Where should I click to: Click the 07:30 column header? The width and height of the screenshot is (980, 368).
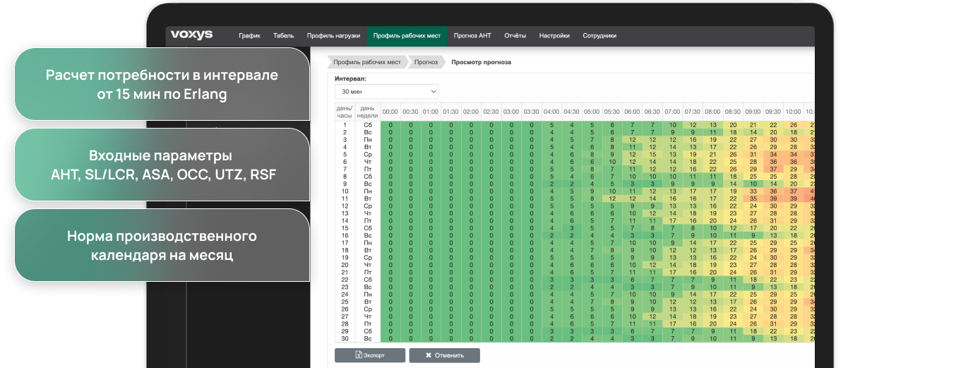[x=693, y=112]
